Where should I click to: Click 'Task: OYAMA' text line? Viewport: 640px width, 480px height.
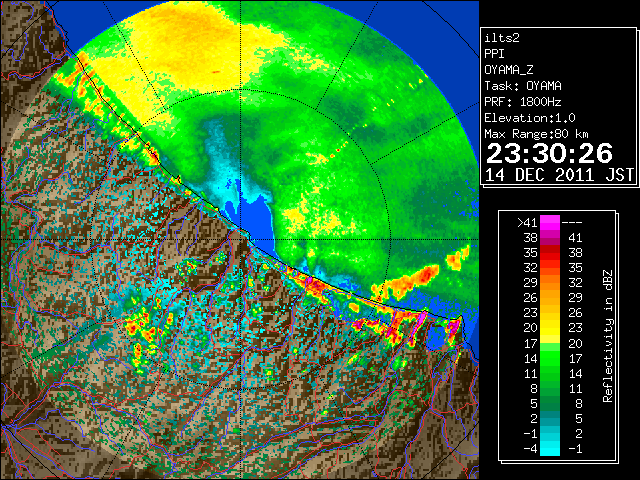click(x=523, y=86)
